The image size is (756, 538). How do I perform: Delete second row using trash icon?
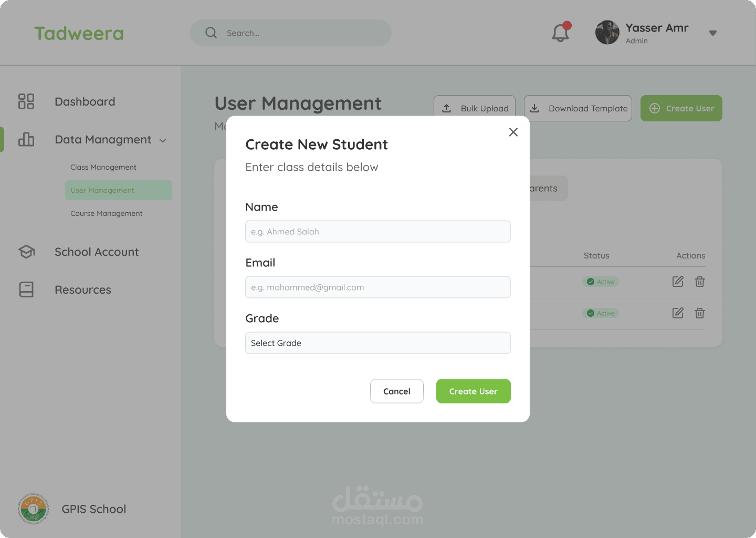pos(700,313)
